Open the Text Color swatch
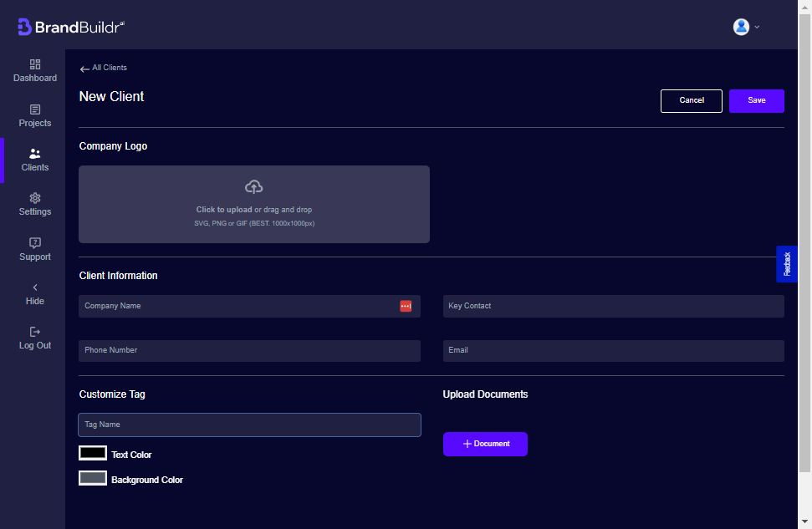Viewport: 812px width, 529px height. pyautogui.click(x=93, y=453)
